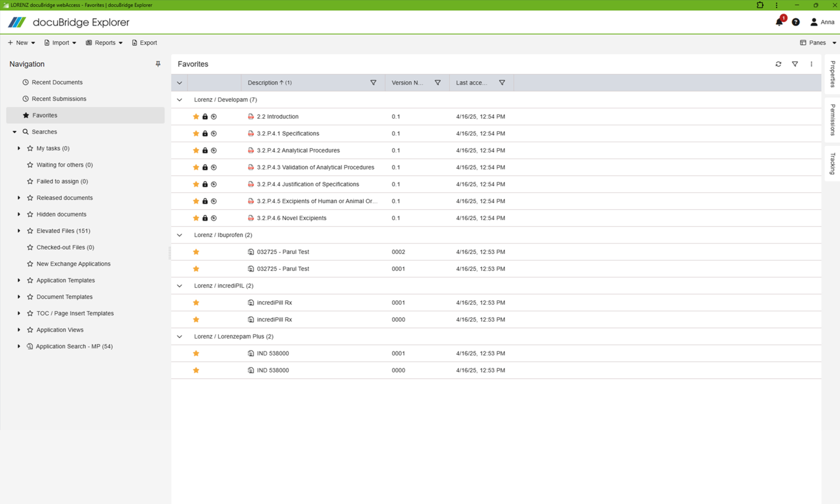Expand the Released documents search

(19, 198)
